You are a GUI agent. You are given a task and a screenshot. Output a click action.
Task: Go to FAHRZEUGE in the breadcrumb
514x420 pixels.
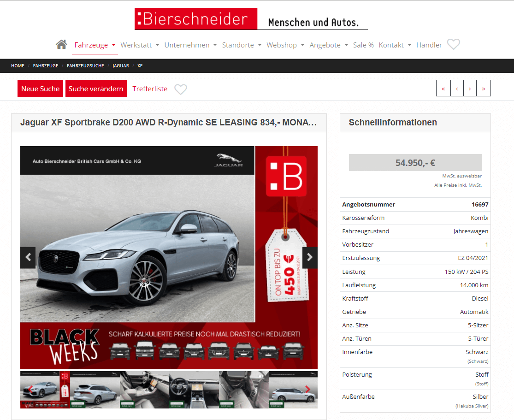[46, 66]
